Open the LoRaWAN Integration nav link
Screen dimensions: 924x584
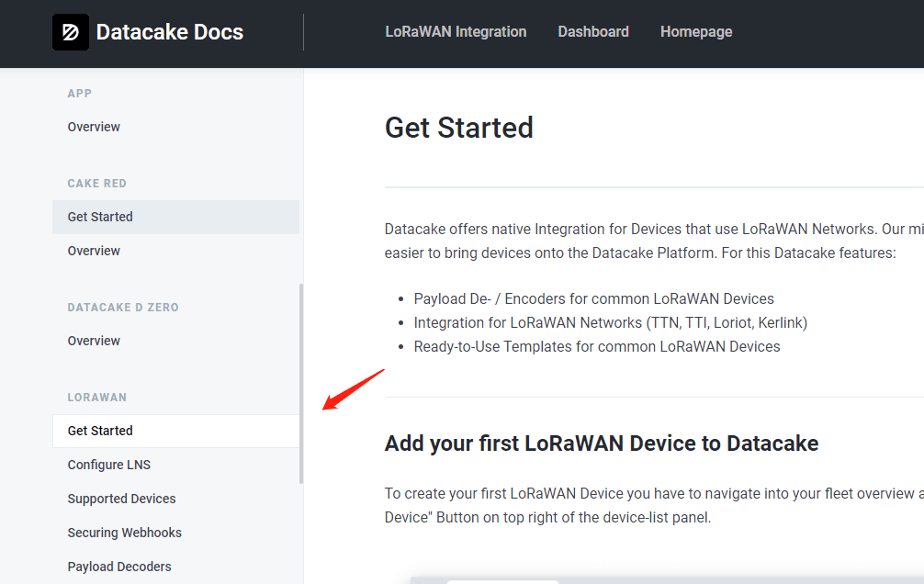(x=456, y=32)
